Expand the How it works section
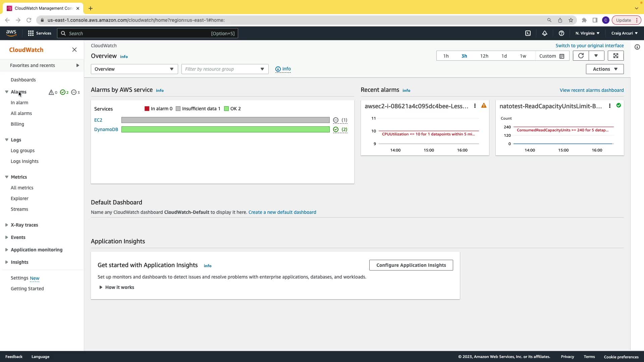This screenshot has height=362, width=644. click(x=117, y=287)
